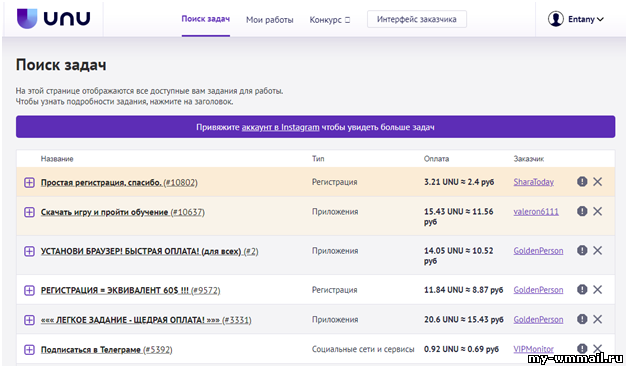Click Приложения type in ЛЕГКОЕ ЗАДАНИЕ row

point(335,320)
